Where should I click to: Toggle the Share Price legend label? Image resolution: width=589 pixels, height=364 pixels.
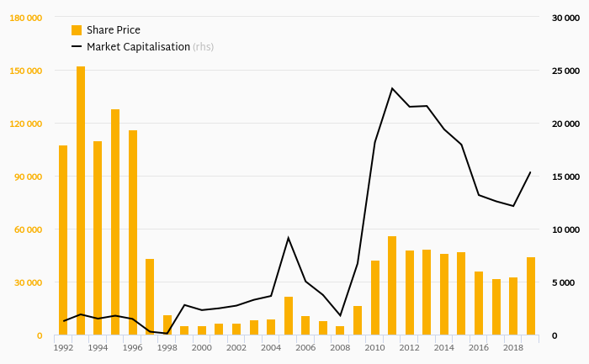pyautogui.click(x=113, y=30)
